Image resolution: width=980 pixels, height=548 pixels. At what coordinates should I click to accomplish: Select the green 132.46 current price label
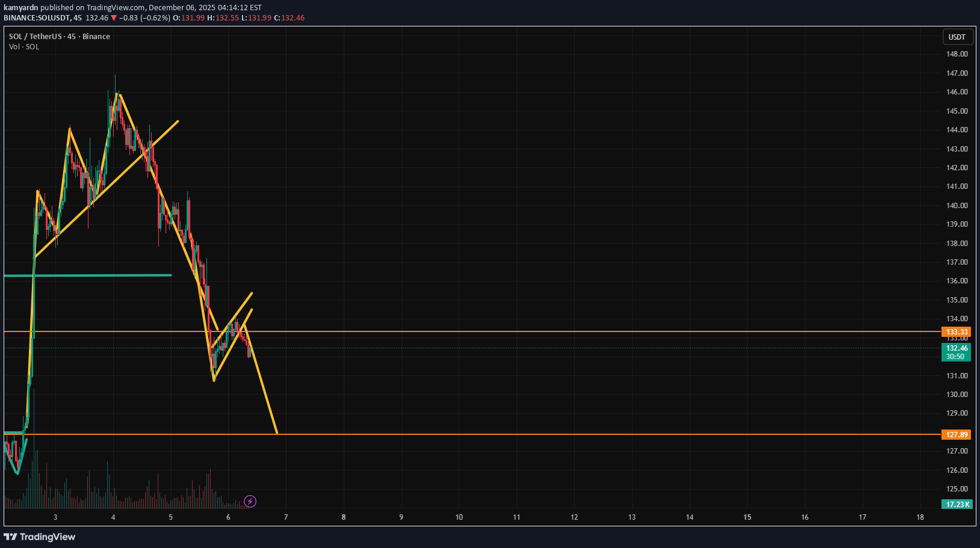pyautogui.click(x=956, y=348)
